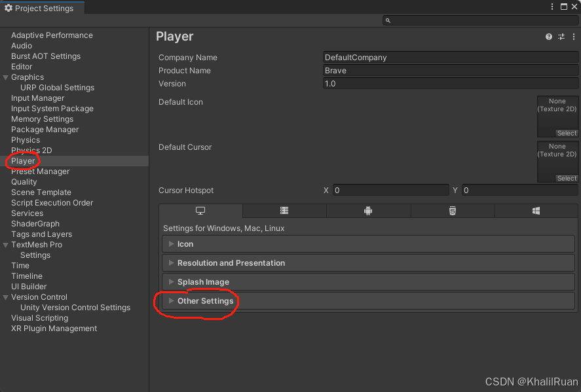Collapse the Version Control tree arrow

(5, 297)
